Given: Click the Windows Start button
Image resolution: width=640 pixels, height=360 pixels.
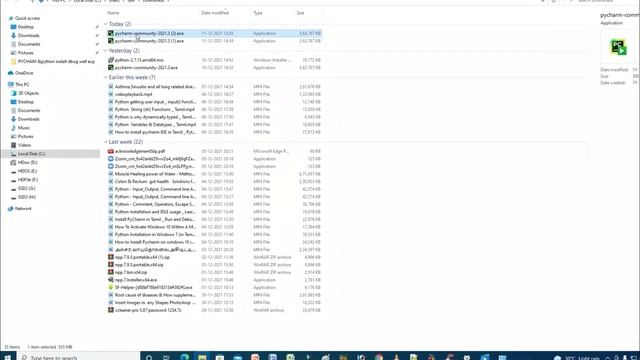Looking at the screenshot, I should tap(7, 357).
